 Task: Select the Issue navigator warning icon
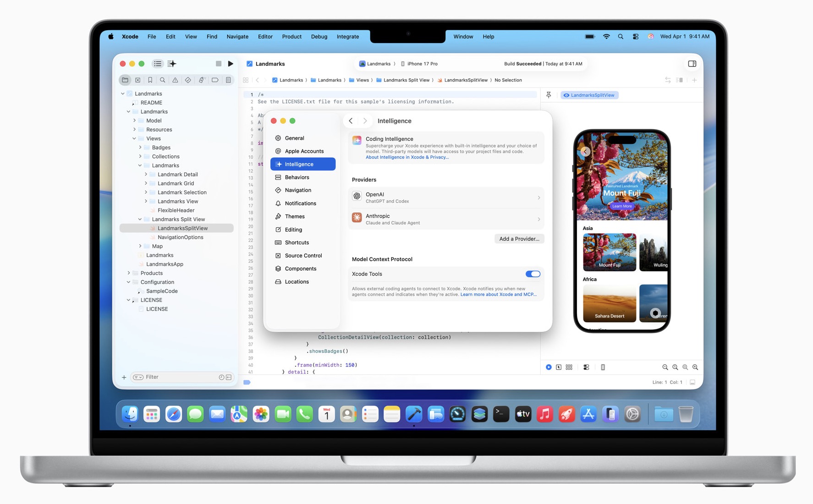(x=175, y=80)
